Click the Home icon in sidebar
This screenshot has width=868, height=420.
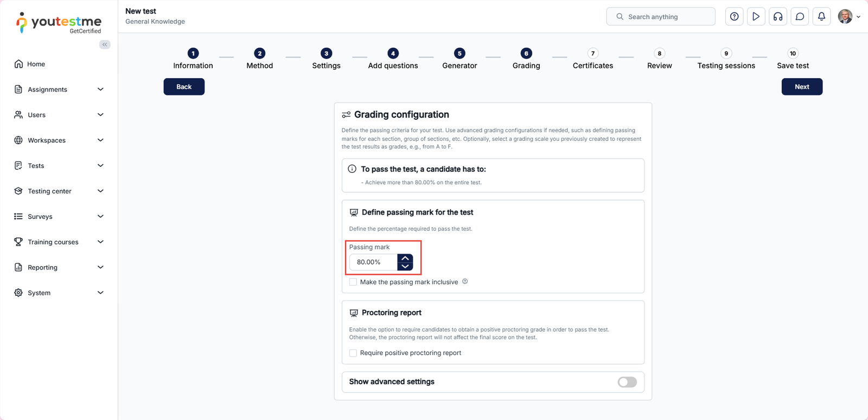[18, 64]
